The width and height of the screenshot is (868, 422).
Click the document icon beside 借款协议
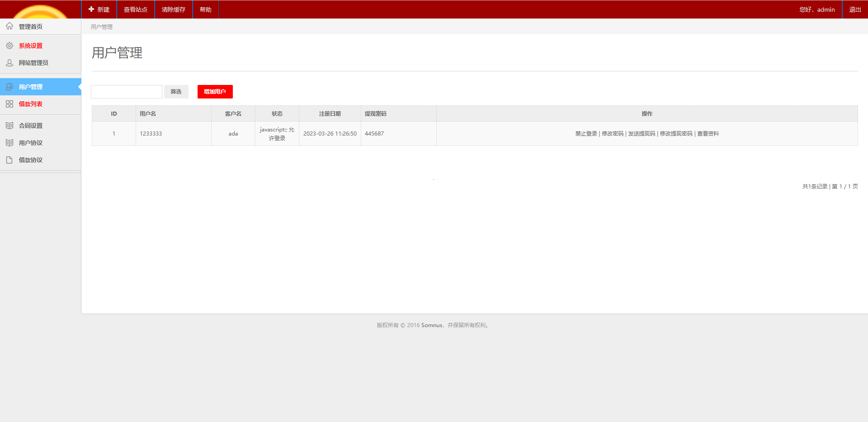9,160
